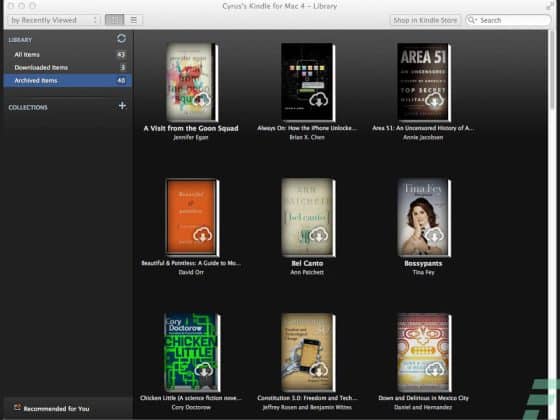
Task: Click author name Jennifer Egan
Action: pyautogui.click(x=191, y=138)
